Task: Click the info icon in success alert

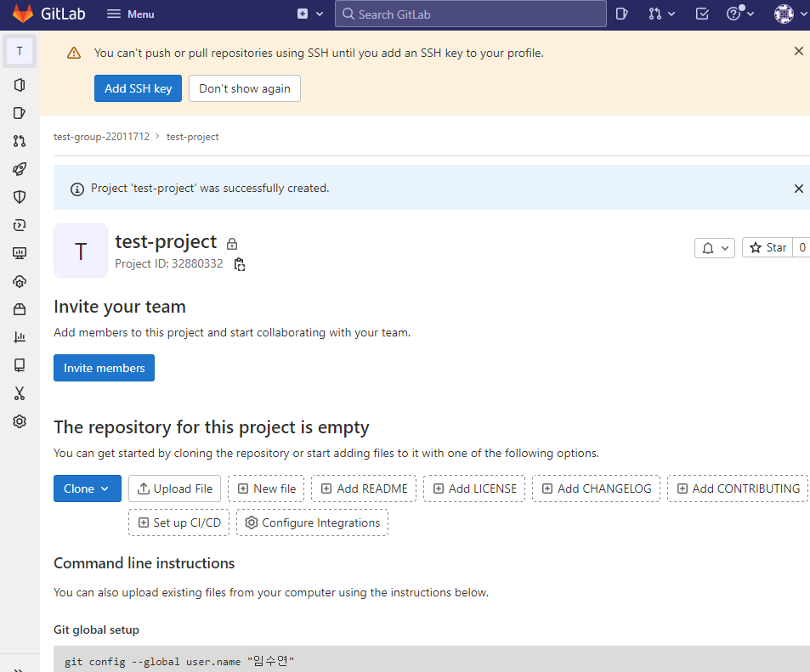Action: 77,189
